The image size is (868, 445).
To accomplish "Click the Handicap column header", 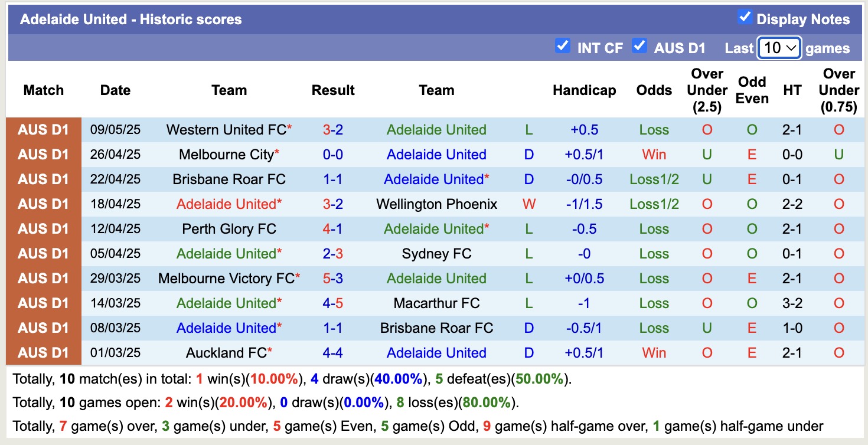I will (584, 90).
